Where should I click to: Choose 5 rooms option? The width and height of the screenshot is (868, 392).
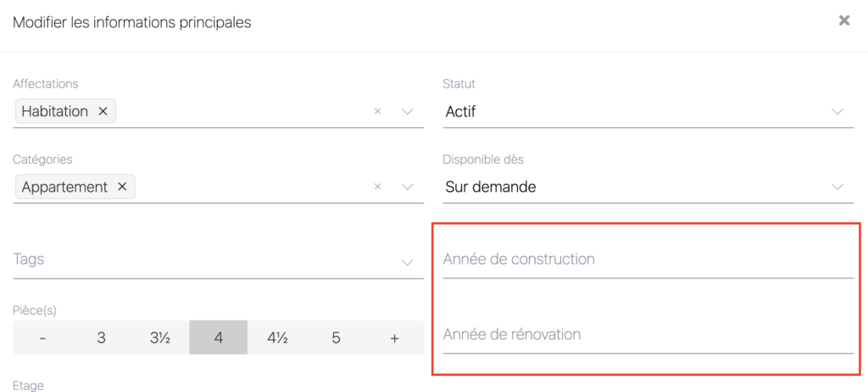tap(336, 338)
